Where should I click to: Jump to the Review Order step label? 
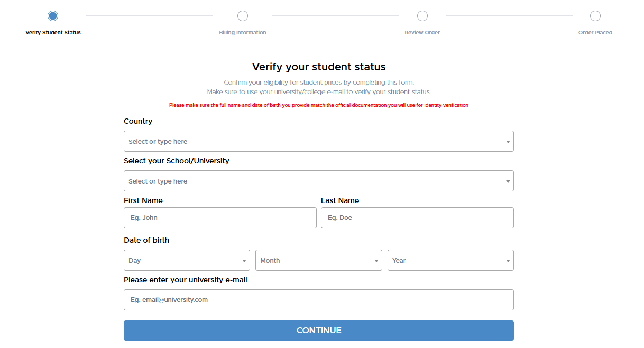[422, 33]
